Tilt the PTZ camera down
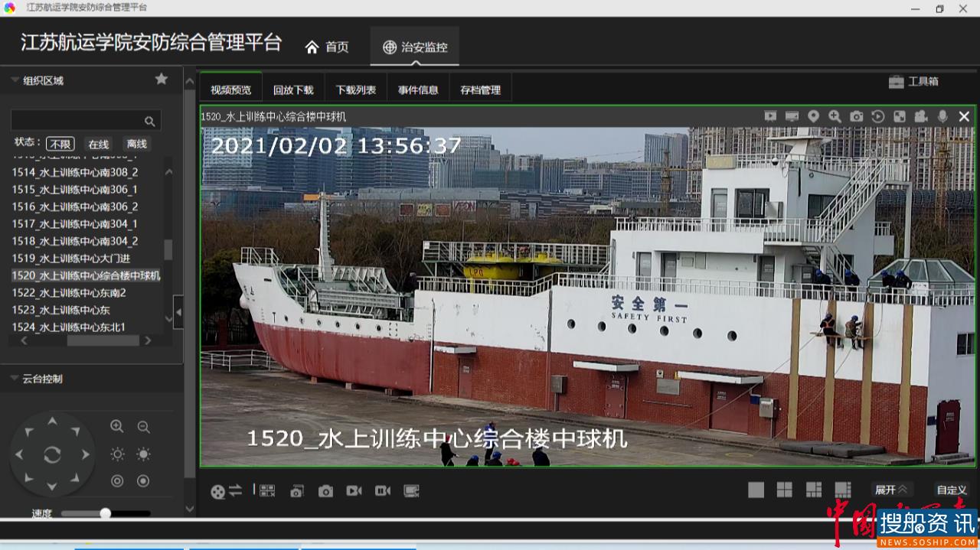 tap(52, 487)
